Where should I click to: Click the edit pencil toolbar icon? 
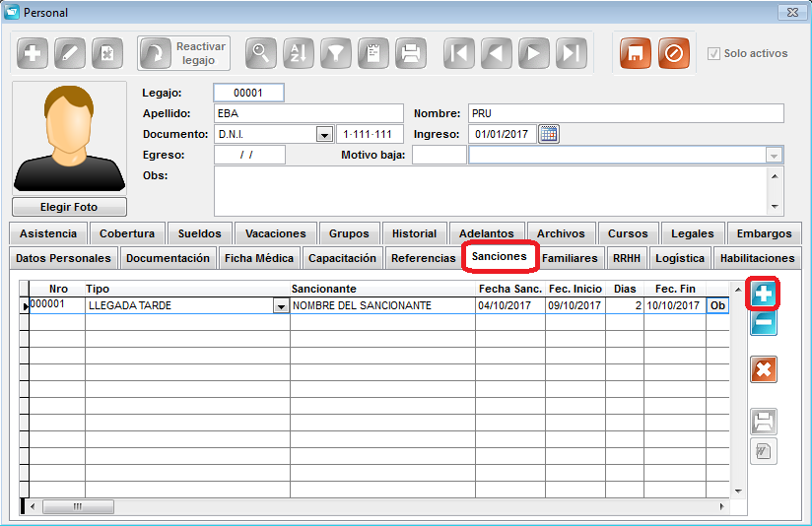(70, 53)
